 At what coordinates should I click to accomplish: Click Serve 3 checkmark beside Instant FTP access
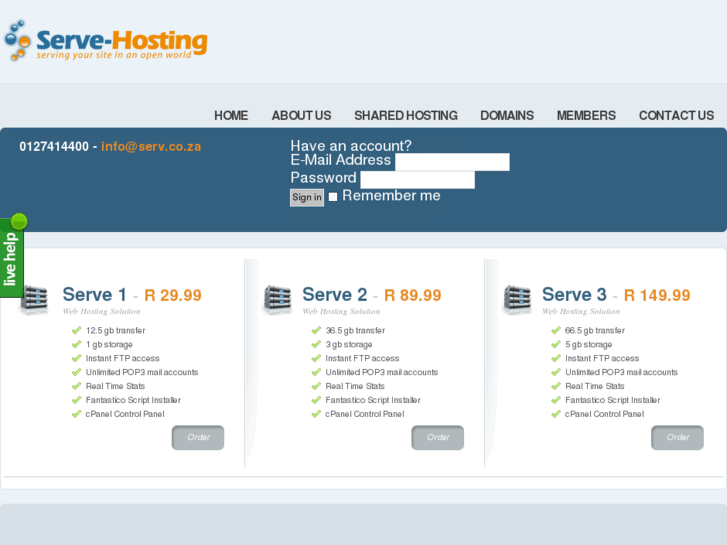[556, 358]
